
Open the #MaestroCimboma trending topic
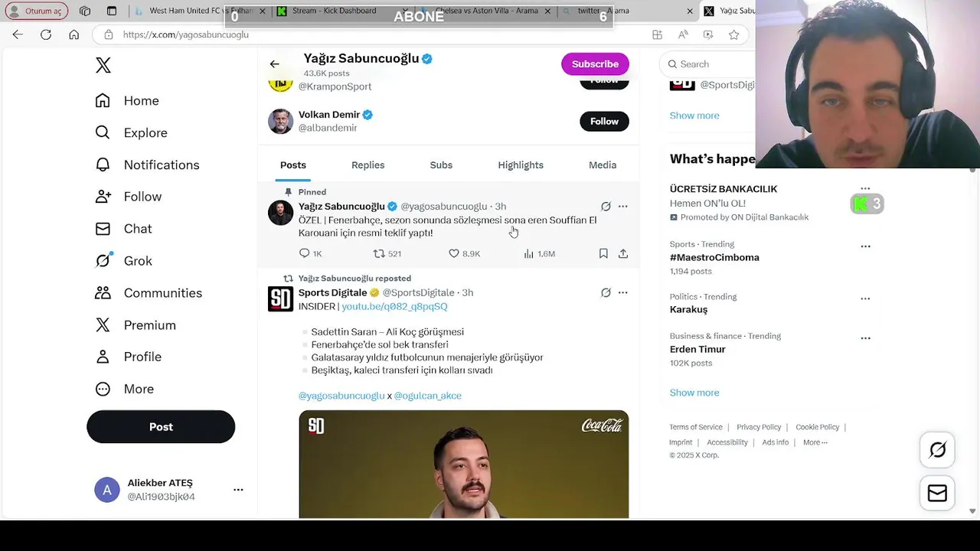[714, 258]
